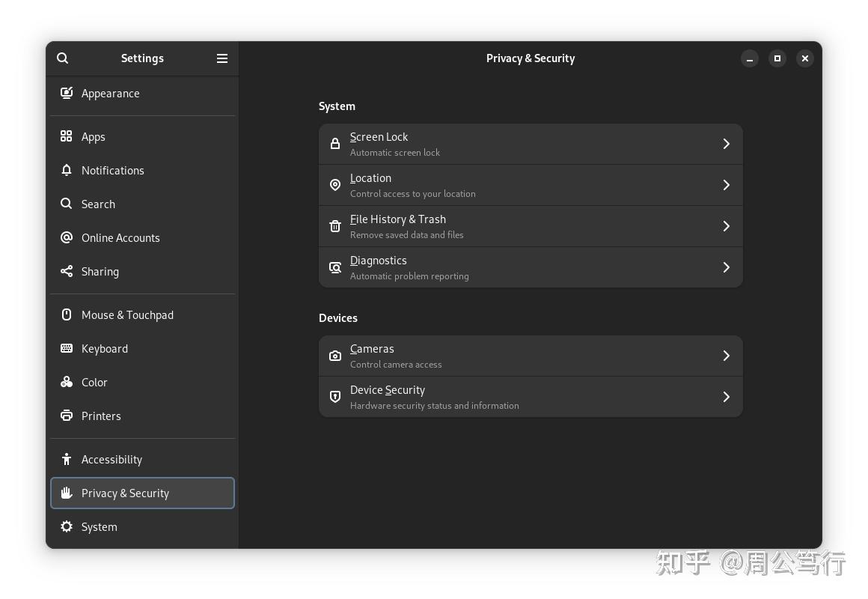Screen dimensions: 868x599
Task: Click the lock icon beside Screen Lock
Action: pyautogui.click(x=335, y=144)
